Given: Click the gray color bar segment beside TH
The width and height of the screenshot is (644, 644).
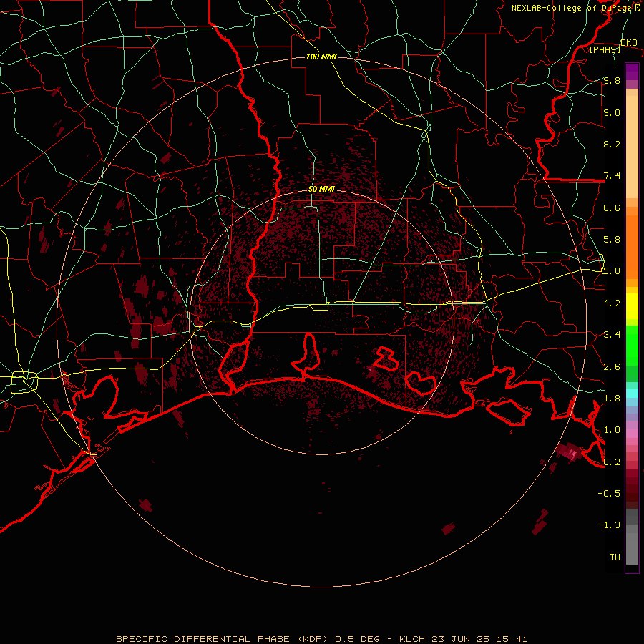Looking at the screenshot, I should tap(632, 550).
